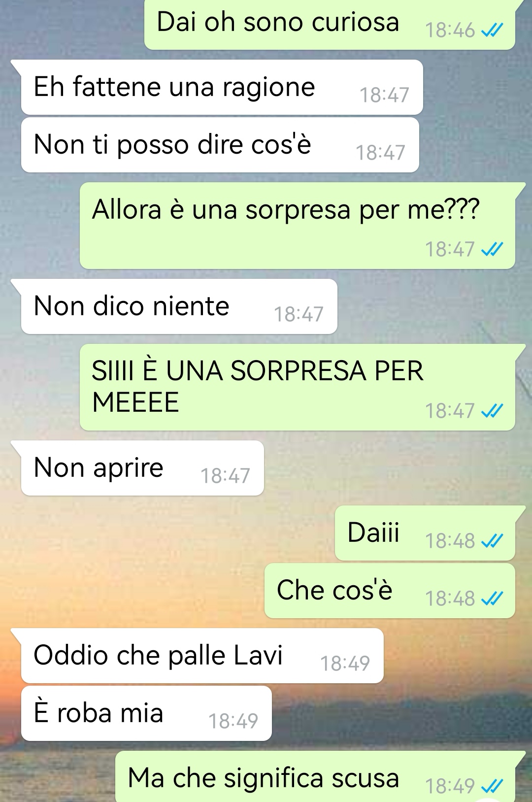Tap the "Non dico niente" message bubble
The image size is (532, 802).
coord(179,306)
